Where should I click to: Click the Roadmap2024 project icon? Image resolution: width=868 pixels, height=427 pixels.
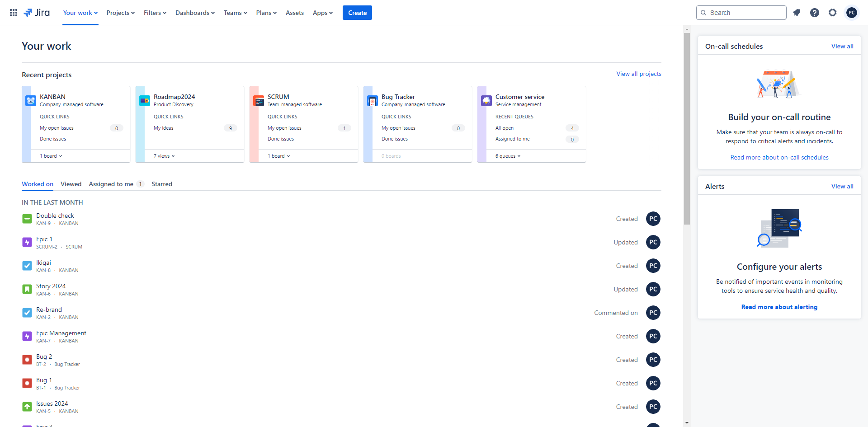[145, 101]
